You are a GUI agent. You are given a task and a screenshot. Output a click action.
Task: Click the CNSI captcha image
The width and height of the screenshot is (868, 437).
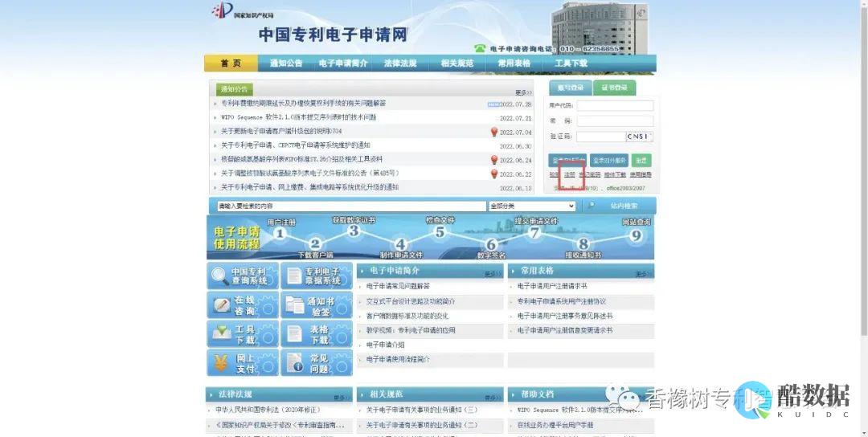point(640,136)
